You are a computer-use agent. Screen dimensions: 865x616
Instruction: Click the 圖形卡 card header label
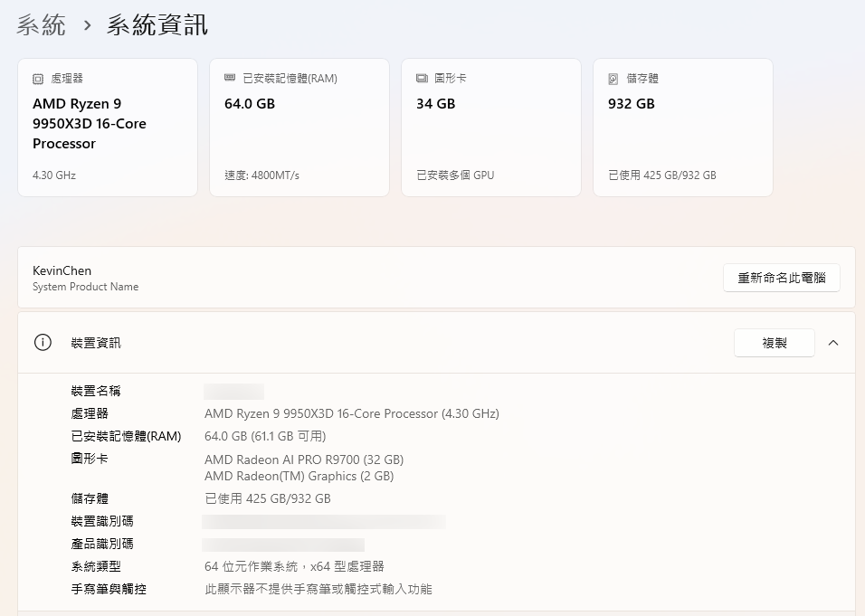pyautogui.click(x=451, y=79)
